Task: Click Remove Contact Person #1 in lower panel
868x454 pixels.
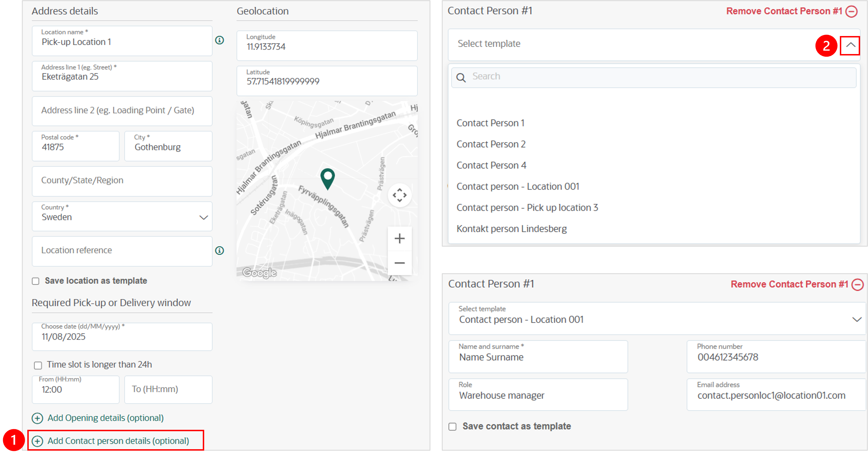Action: tap(789, 284)
